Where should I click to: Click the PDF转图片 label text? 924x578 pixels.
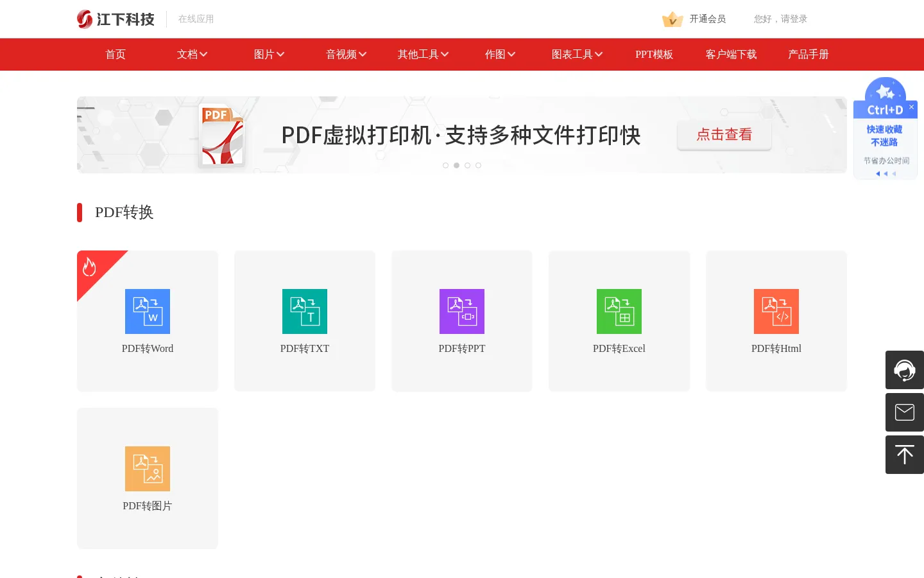coord(148,506)
